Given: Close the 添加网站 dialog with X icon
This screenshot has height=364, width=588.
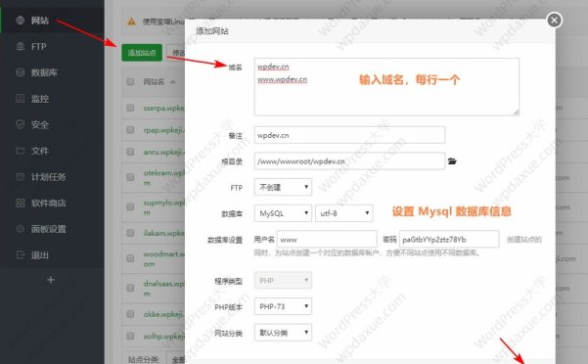Looking at the screenshot, I should point(555,20).
